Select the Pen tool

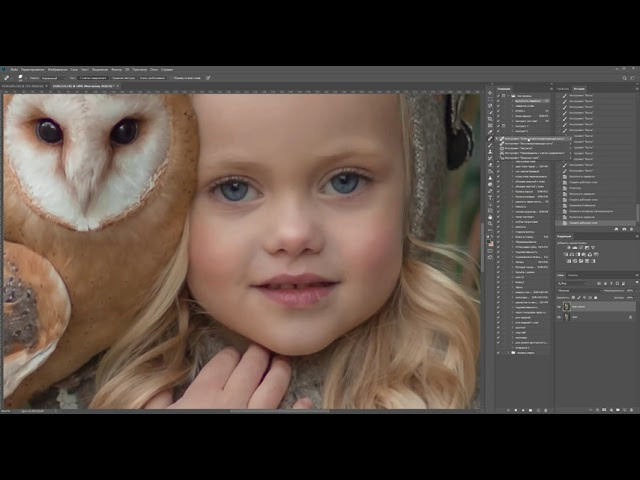tap(490, 191)
